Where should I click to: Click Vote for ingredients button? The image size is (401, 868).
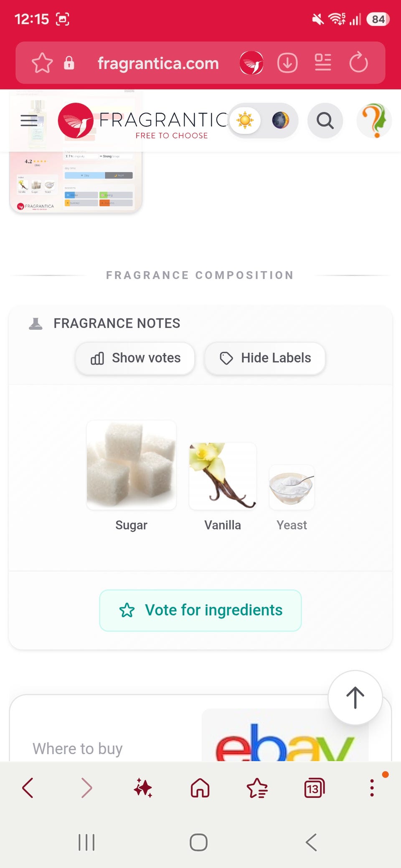(200, 610)
